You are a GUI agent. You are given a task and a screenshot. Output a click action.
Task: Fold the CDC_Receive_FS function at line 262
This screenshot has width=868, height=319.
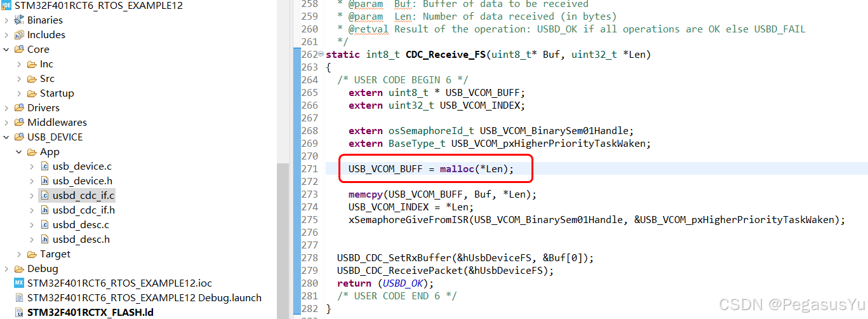click(321, 55)
